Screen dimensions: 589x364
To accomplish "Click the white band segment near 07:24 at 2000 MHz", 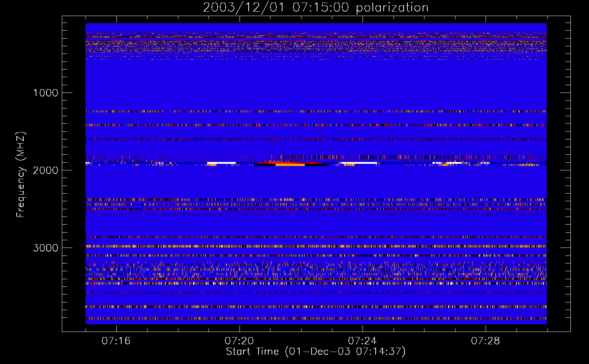I will pyautogui.click(x=359, y=163).
